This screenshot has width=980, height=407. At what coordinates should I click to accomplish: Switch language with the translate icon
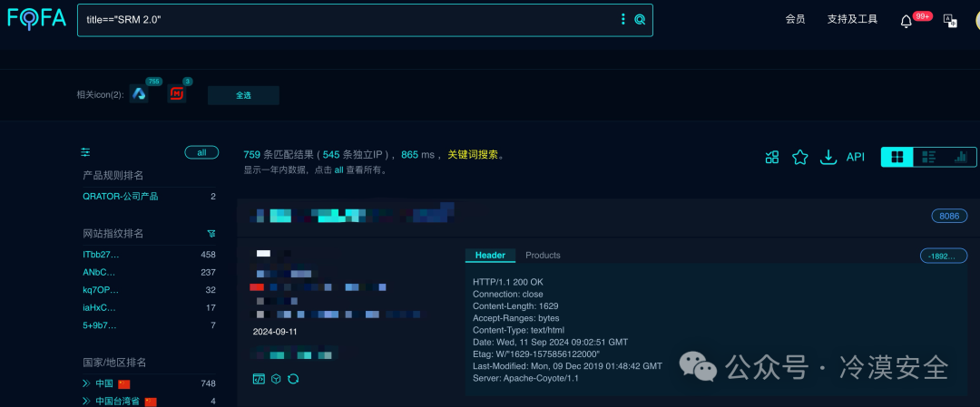(x=950, y=21)
